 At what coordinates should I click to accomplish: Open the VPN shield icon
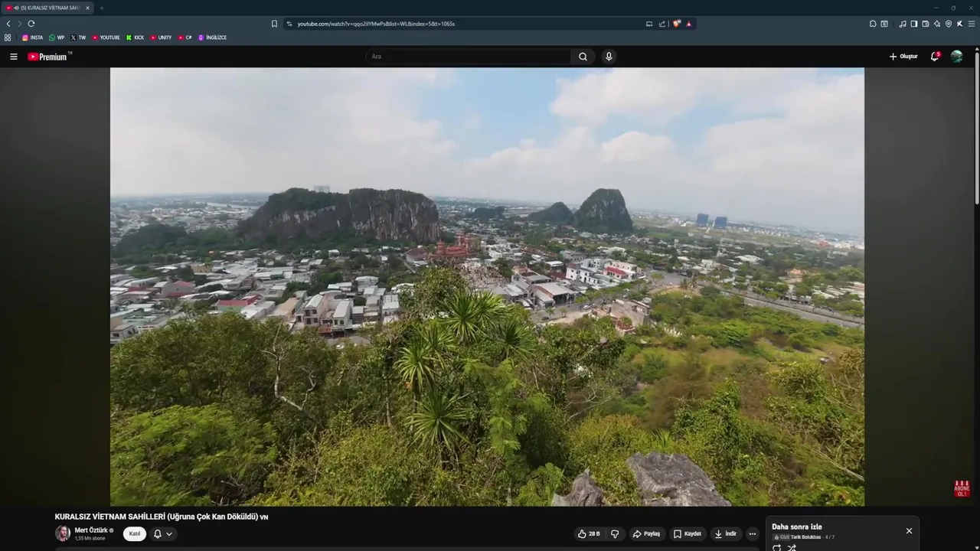click(949, 24)
